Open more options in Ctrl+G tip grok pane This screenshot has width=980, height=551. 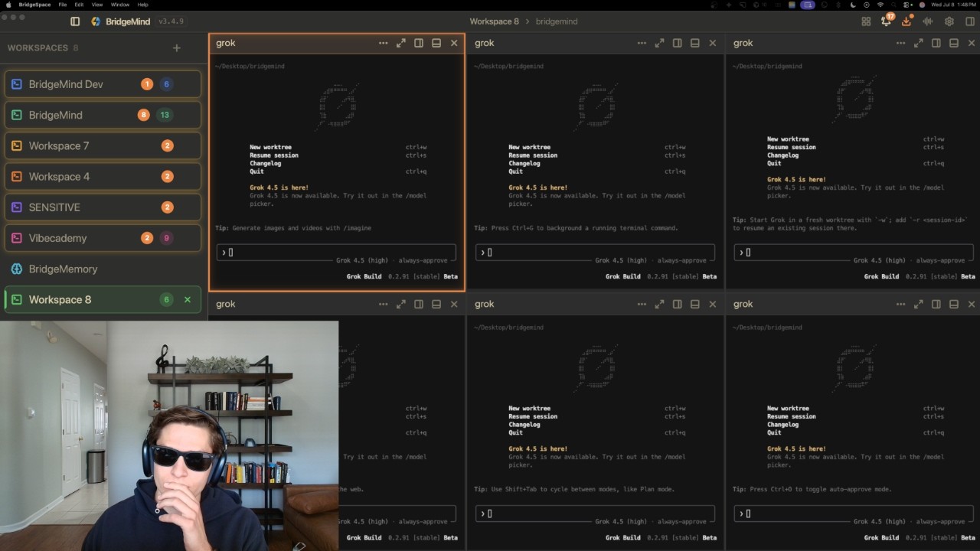click(x=642, y=43)
